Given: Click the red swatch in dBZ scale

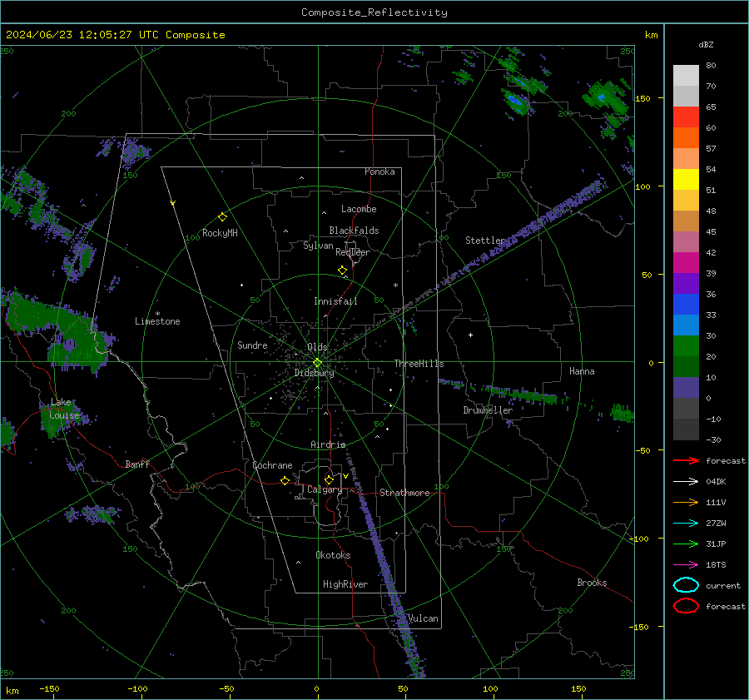Looking at the screenshot, I should click(686, 117).
